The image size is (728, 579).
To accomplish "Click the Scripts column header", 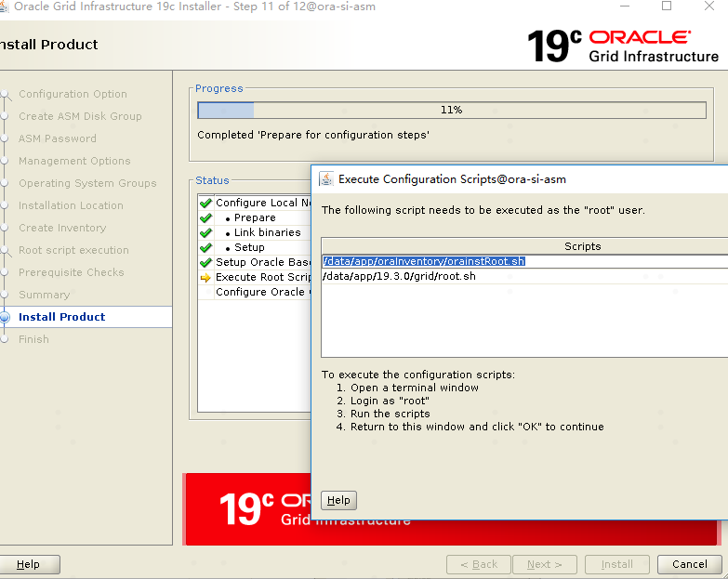I will point(524,246).
